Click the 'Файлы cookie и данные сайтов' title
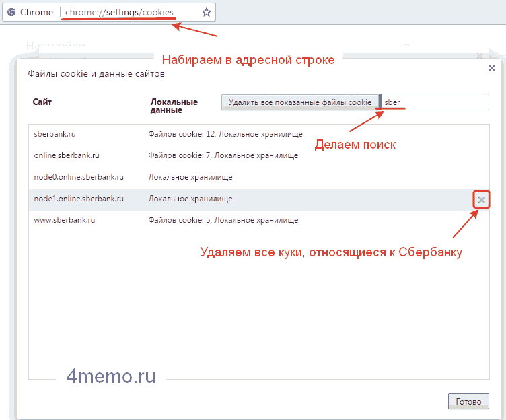The width and height of the screenshot is (506, 420). click(x=96, y=74)
